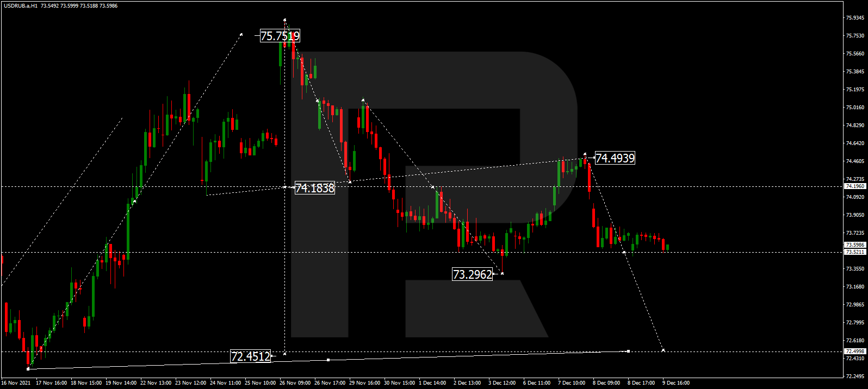Click the 74.1838 price annotation
Screen dimensions: 868x389
point(314,188)
